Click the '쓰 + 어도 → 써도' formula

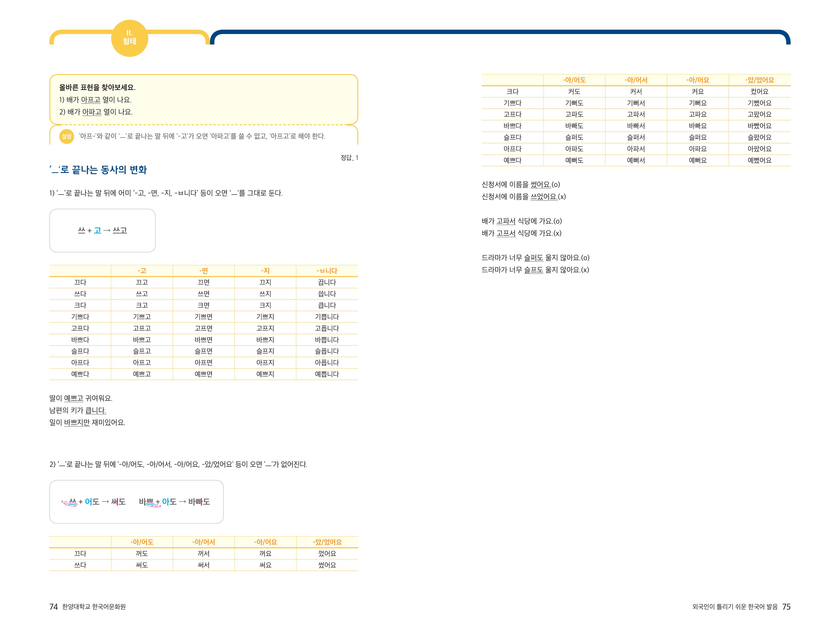pos(94,502)
